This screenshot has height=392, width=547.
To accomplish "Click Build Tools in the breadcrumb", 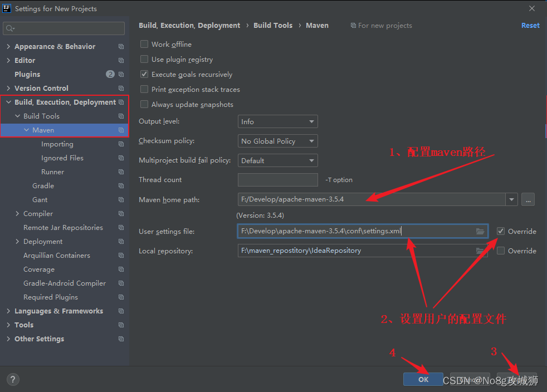I will point(273,26).
